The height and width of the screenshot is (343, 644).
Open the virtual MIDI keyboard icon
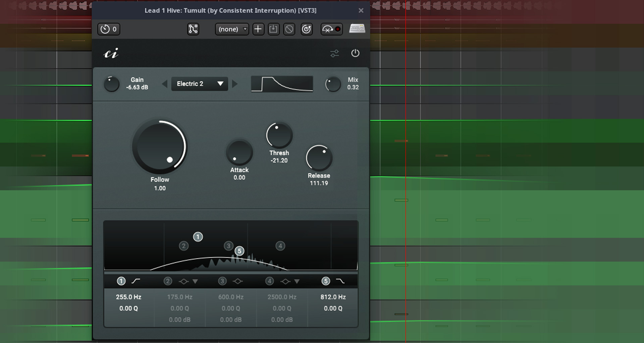pos(357,28)
